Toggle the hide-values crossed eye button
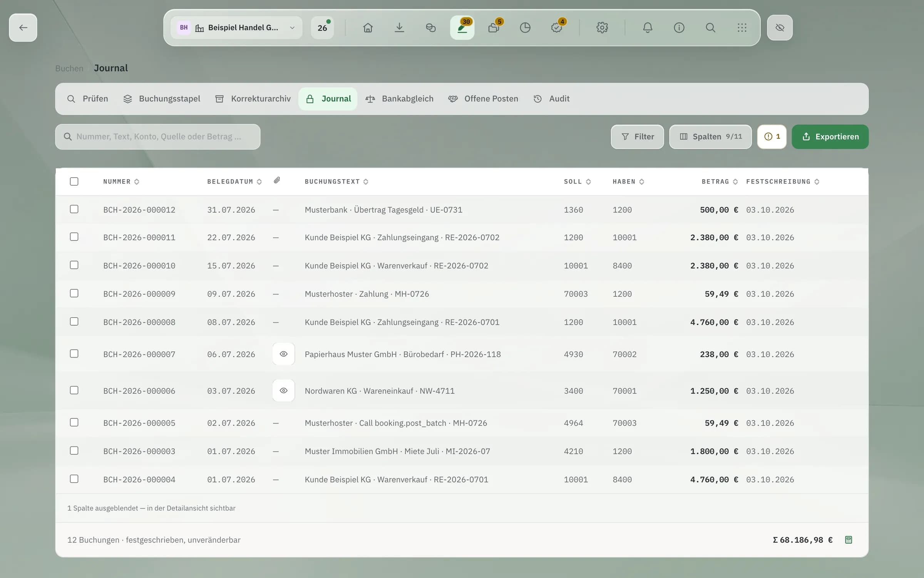 pyautogui.click(x=780, y=28)
